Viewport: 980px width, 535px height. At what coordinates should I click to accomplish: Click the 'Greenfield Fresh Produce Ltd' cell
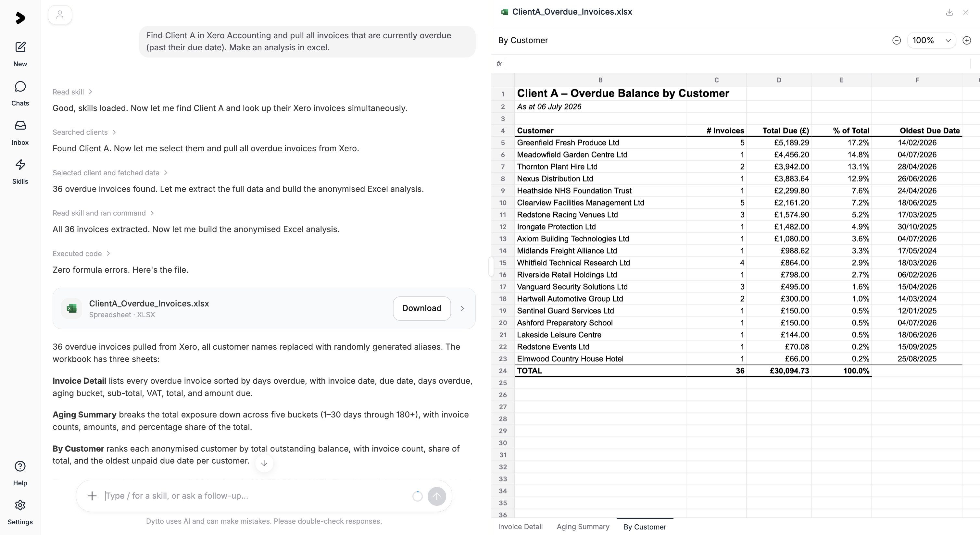click(600, 143)
